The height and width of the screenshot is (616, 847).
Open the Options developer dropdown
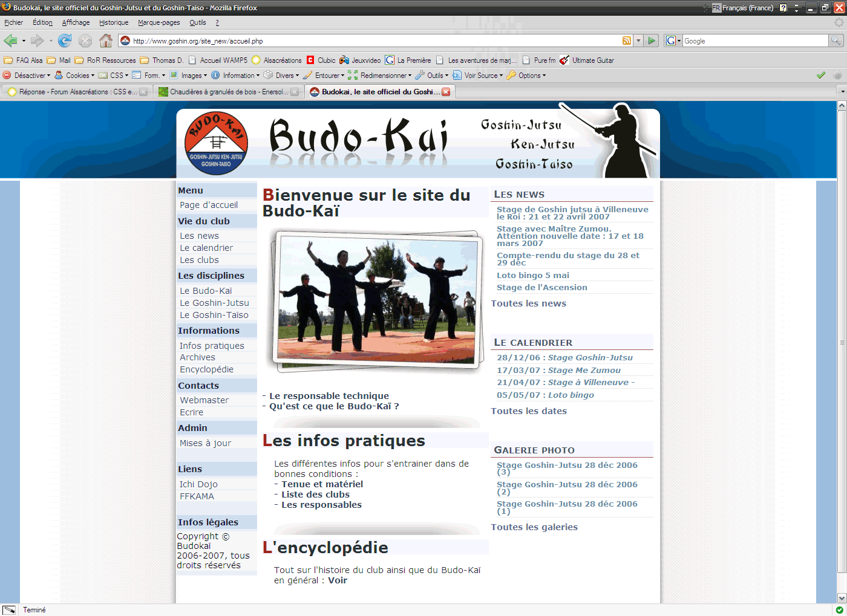pos(526,75)
